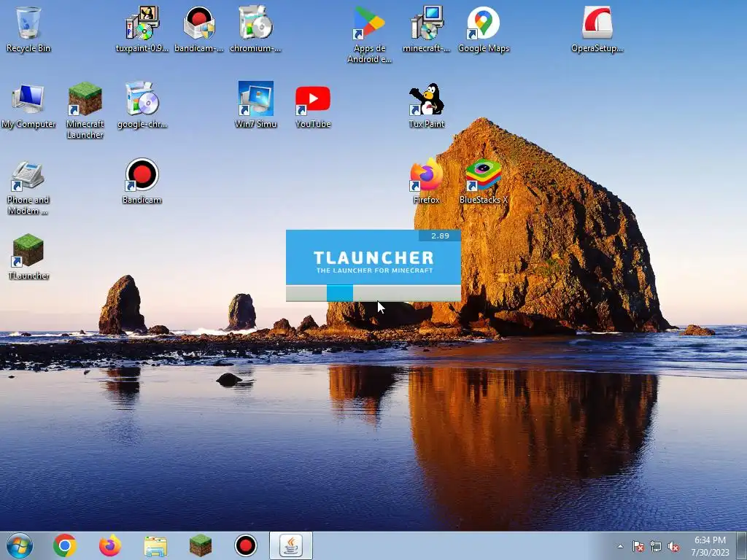Open Windows Explorer from the taskbar

point(155,545)
